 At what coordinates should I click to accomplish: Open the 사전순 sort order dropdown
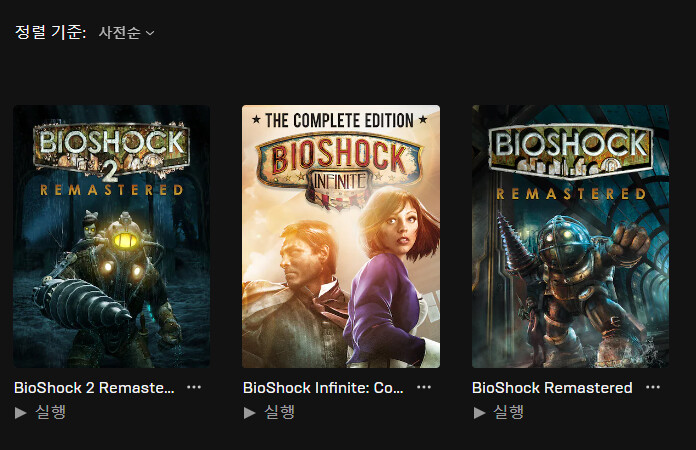tap(127, 32)
